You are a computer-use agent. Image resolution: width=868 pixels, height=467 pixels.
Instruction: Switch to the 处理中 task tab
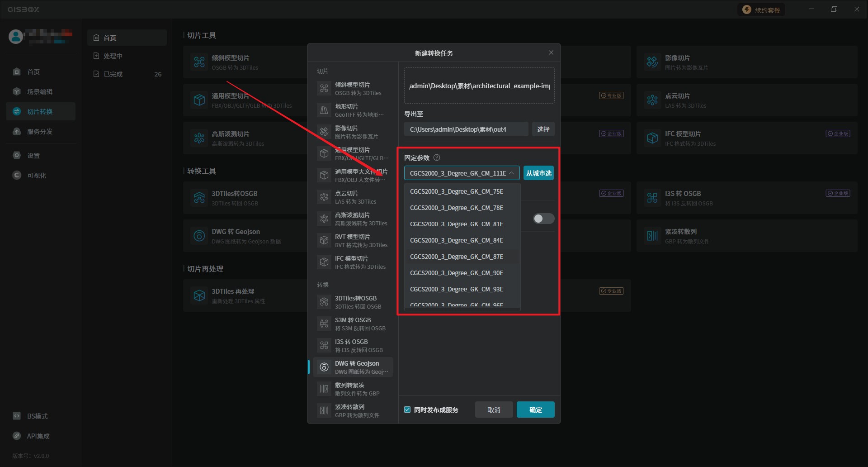[113, 56]
